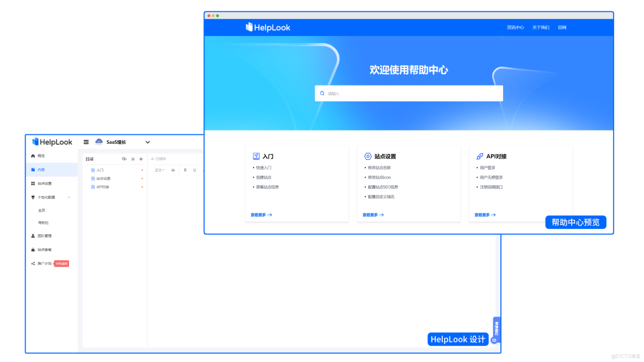Click the plus icon to add a 目录 entry

pyautogui.click(x=141, y=159)
